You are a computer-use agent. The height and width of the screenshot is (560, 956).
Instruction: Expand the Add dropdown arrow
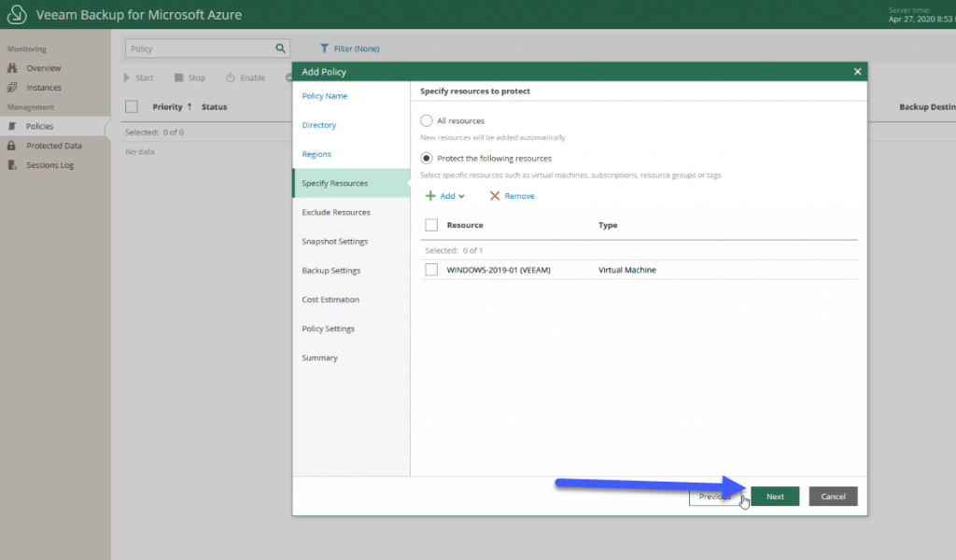(x=461, y=196)
